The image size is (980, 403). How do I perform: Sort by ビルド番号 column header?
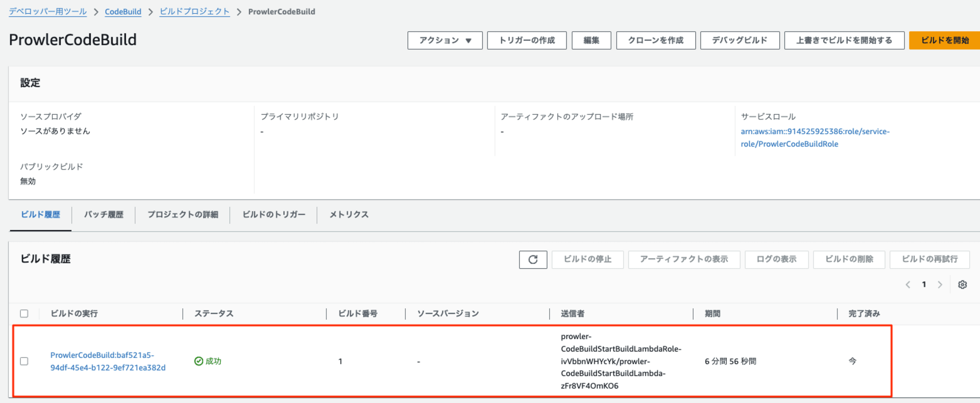[358, 313]
